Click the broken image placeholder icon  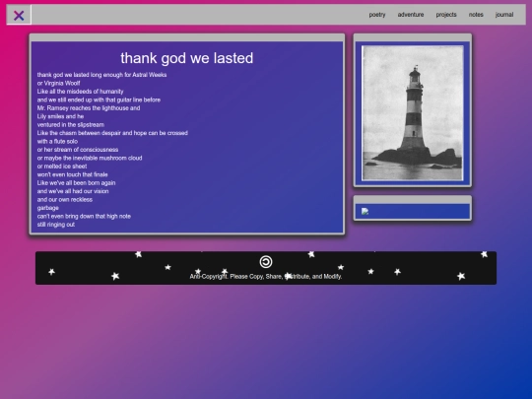(366, 212)
